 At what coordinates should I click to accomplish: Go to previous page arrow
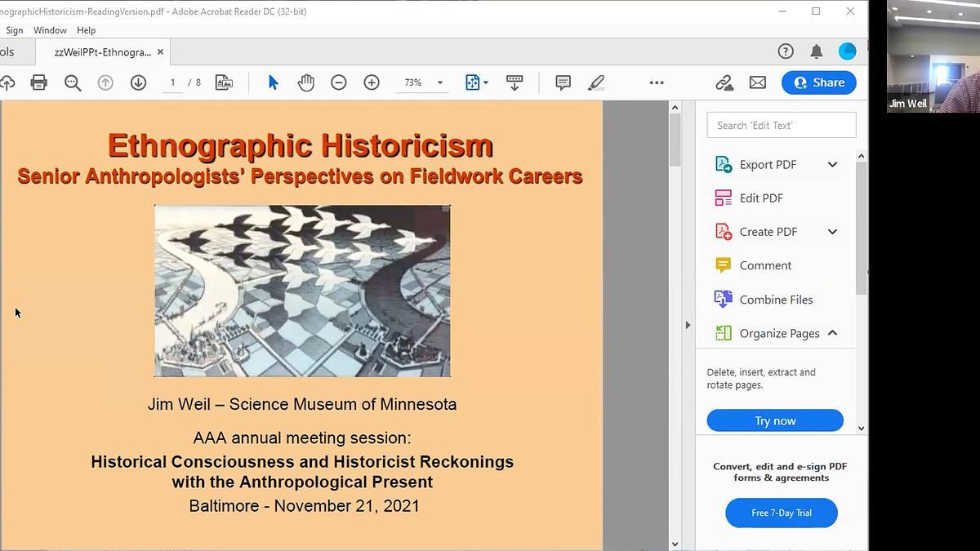point(105,82)
